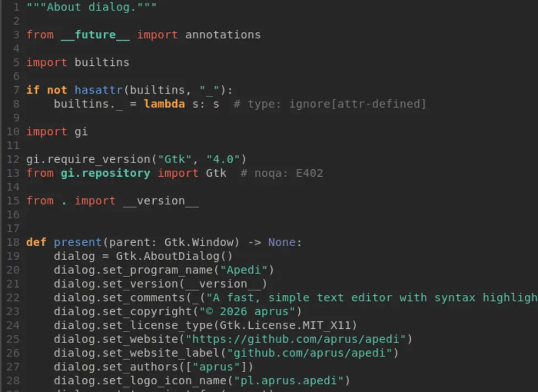The image size is (538, 392).
Task: Click the word builtins on line 5
Action: (x=102, y=63)
